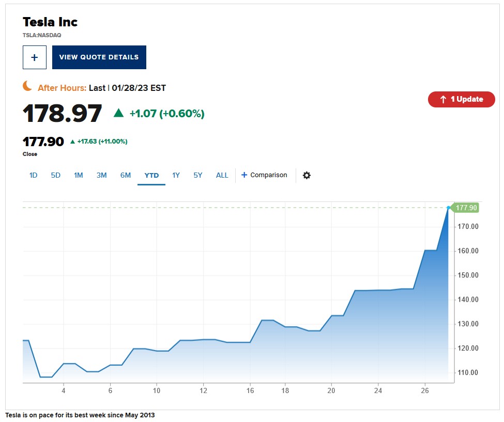Screen dimensions: 504x422
Task: Show the ALL time chart range
Action: tap(222, 175)
